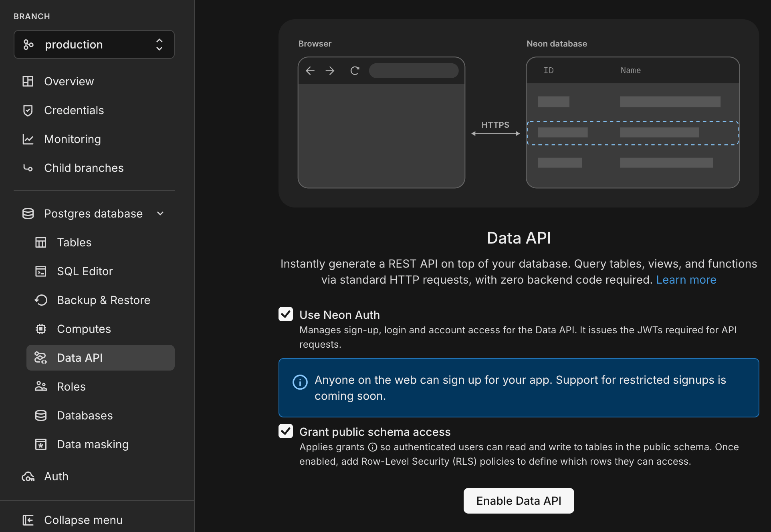Click the Backup & Restore icon
771x532 pixels.
41,300
